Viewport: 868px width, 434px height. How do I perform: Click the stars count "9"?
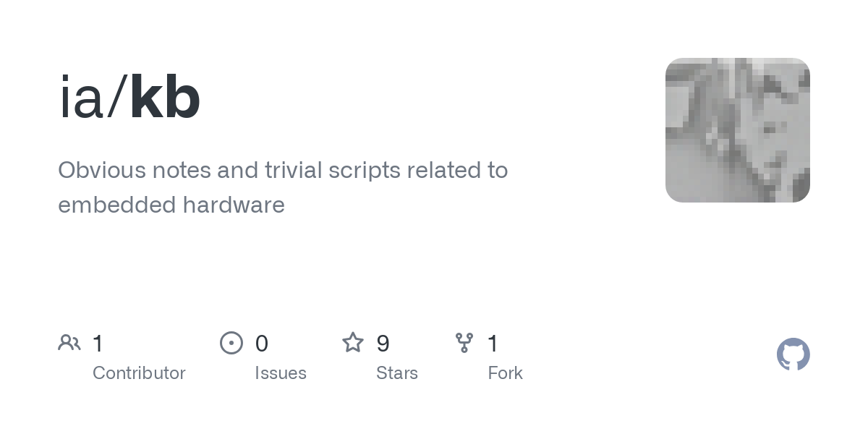383,344
